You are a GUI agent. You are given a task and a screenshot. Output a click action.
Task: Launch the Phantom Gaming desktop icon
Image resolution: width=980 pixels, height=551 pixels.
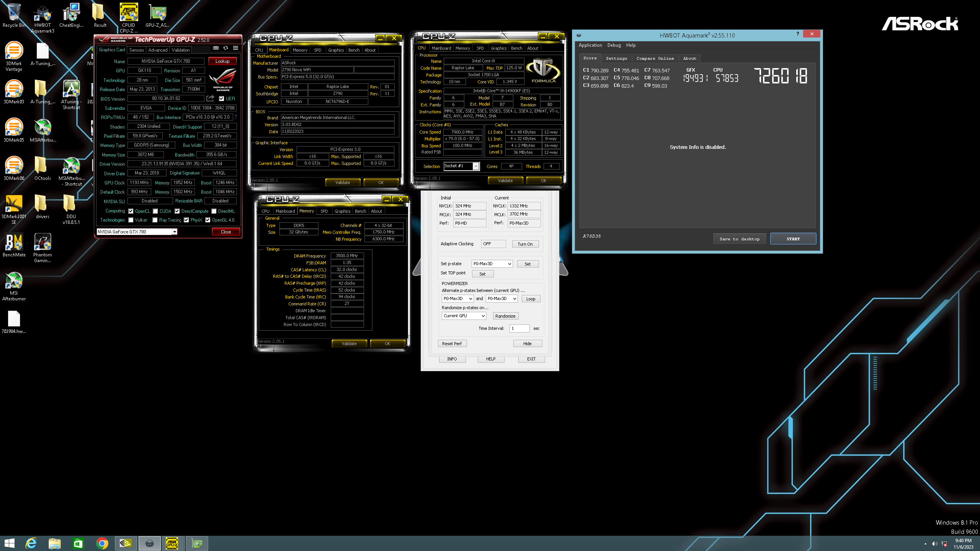coord(42,248)
